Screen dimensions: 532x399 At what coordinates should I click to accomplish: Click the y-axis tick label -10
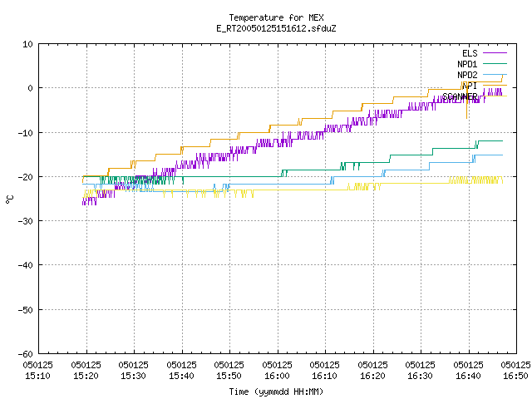pos(26,133)
